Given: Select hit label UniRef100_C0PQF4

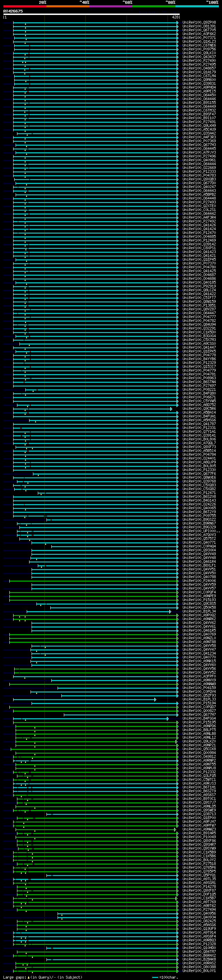Looking at the screenshot, I should point(199,592).
